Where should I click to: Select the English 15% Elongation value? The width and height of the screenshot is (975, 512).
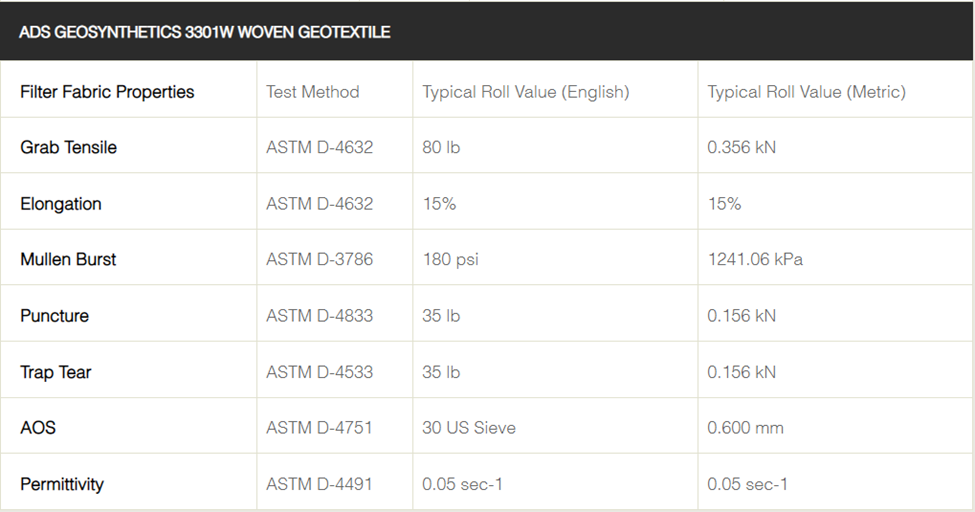[x=440, y=204]
